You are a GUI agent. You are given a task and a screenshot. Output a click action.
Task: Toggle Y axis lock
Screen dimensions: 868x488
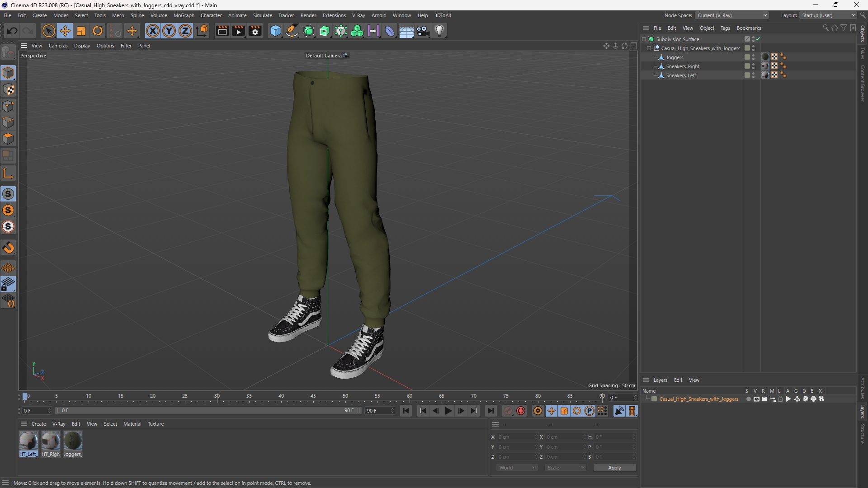169,31
